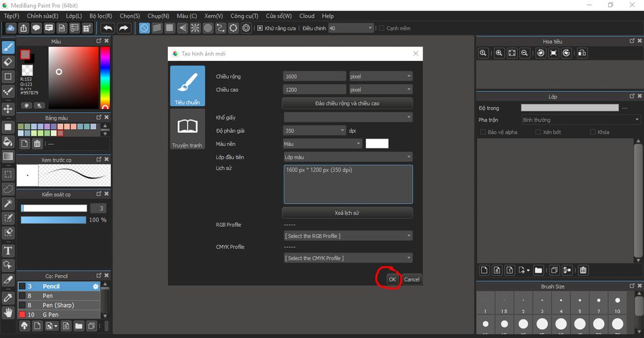Select the Hand tool

pyautogui.click(x=8, y=312)
